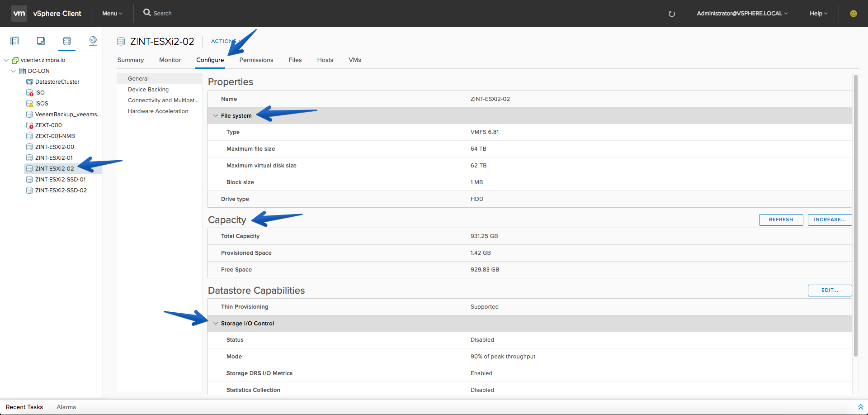Click the ZINT-ESXi2-00 datastore icon

pyautogui.click(x=29, y=147)
